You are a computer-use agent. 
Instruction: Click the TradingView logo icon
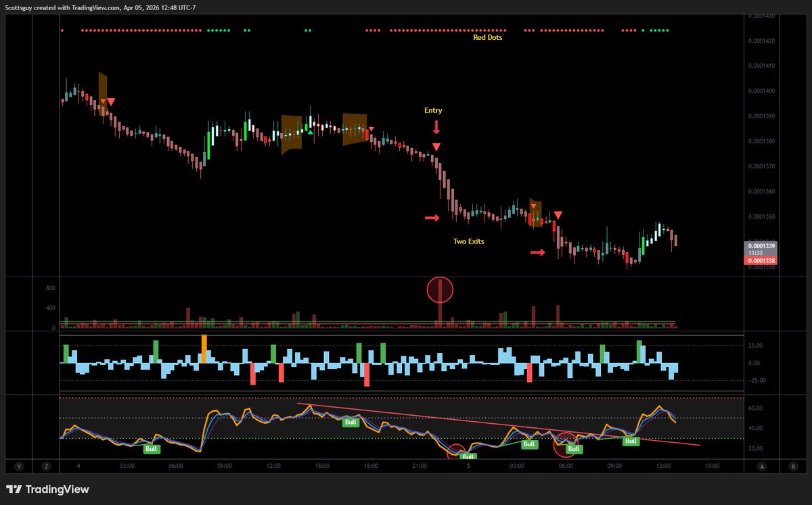click(x=14, y=489)
